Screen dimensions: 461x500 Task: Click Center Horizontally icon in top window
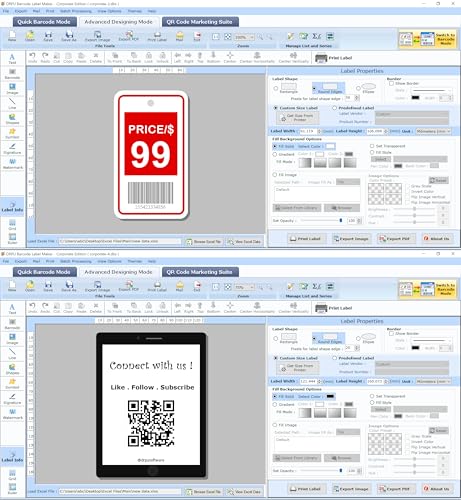tap(257, 57)
